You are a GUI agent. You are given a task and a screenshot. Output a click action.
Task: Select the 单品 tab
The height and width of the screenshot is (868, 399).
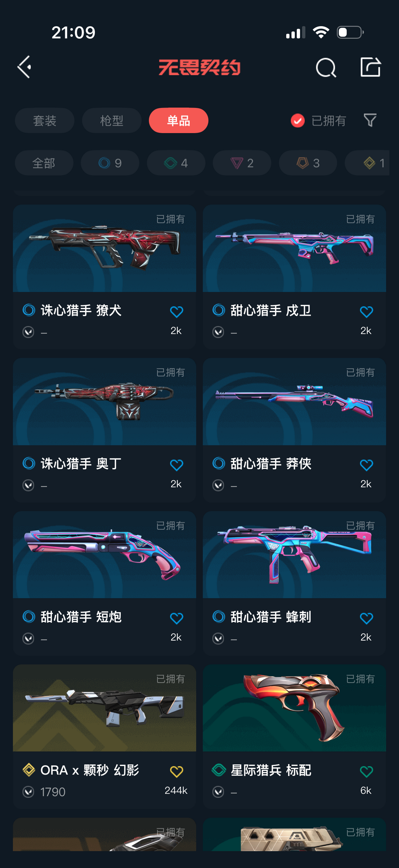coord(178,121)
